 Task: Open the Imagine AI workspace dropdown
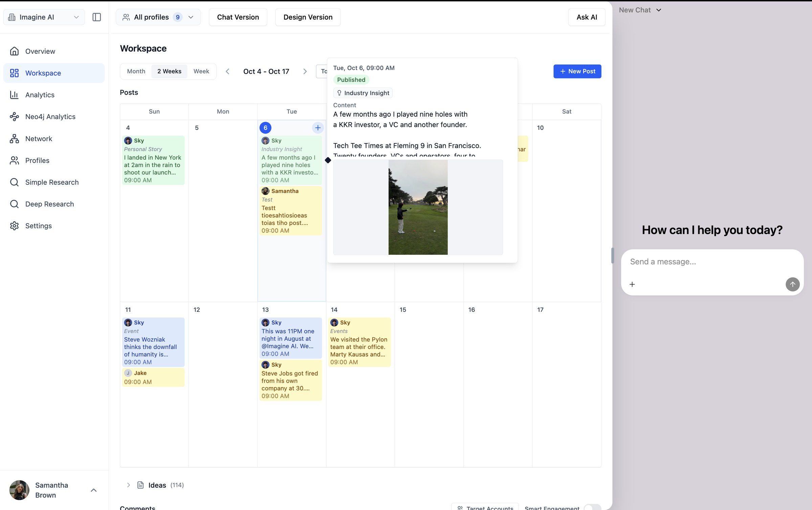(x=44, y=17)
